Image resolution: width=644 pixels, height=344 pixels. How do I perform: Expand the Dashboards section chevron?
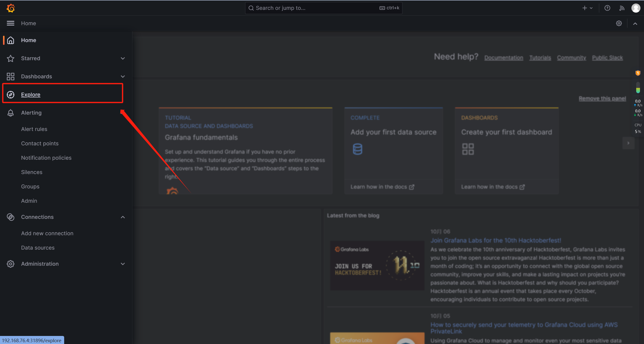(x=123, y=77)
